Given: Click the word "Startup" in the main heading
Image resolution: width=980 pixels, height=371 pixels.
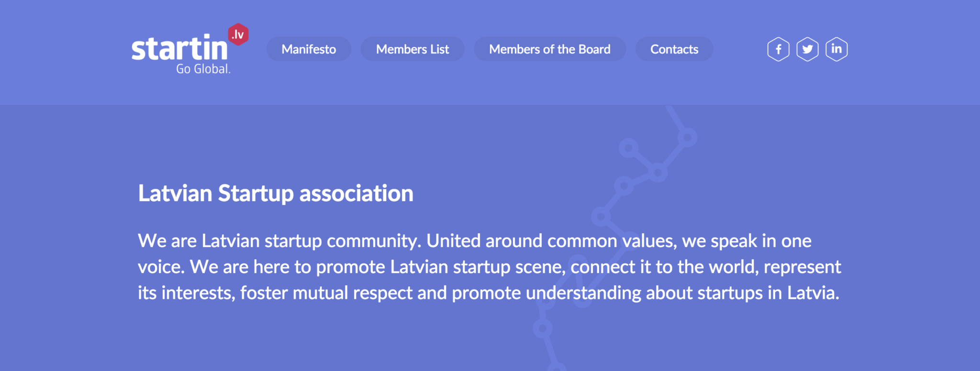Looking at the screenshot, I should pos(256,194).
